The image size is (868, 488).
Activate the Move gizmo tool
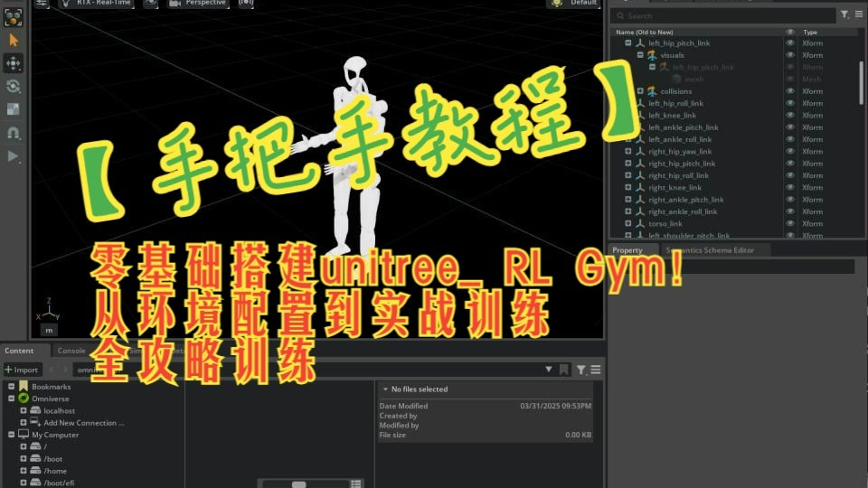pyautogui.click(x=13, y=63)
